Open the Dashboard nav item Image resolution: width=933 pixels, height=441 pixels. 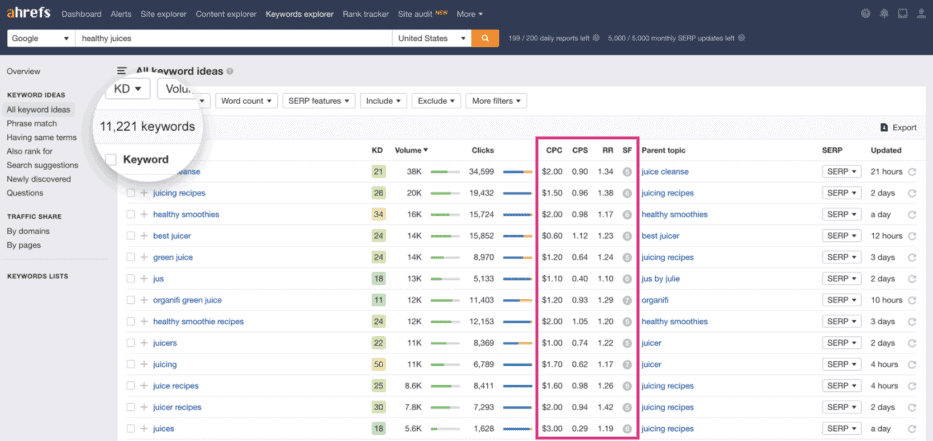click(81, 14)
